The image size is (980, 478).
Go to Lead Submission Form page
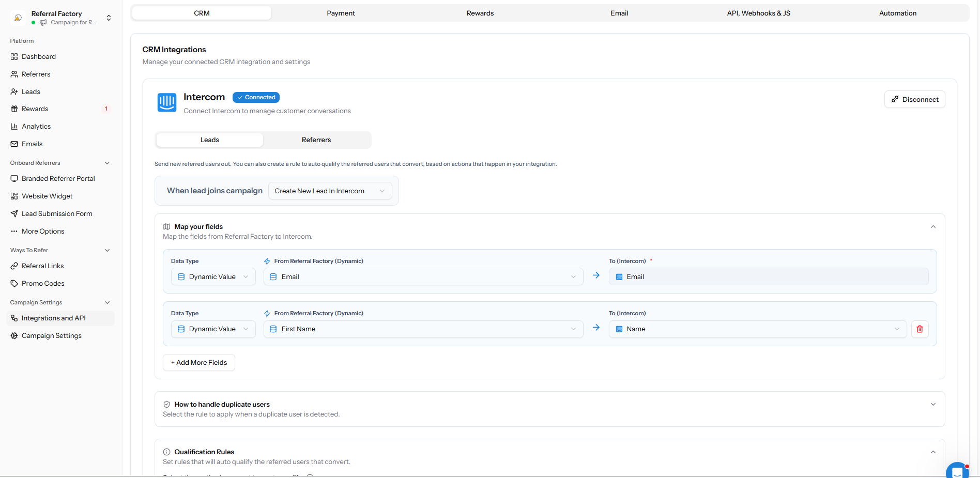57,214
